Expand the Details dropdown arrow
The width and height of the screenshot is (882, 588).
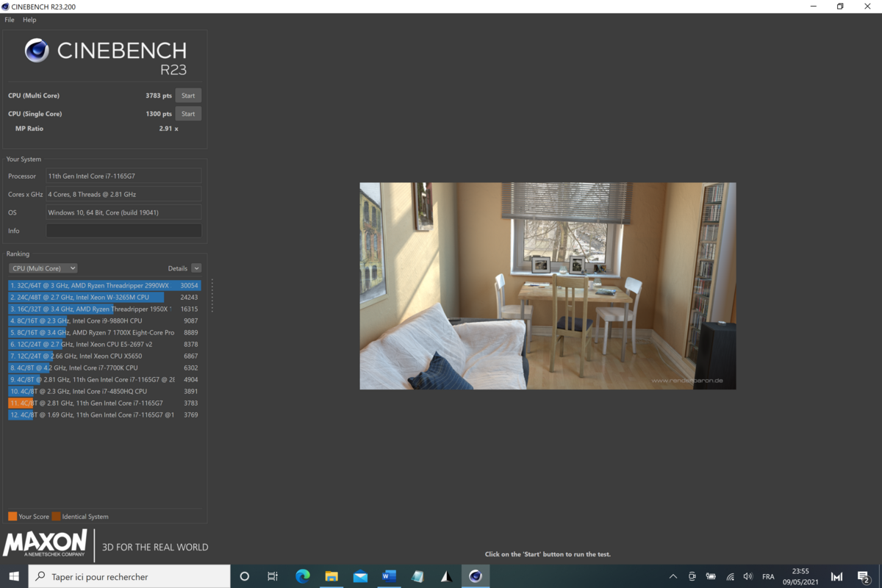coord(196,268)
